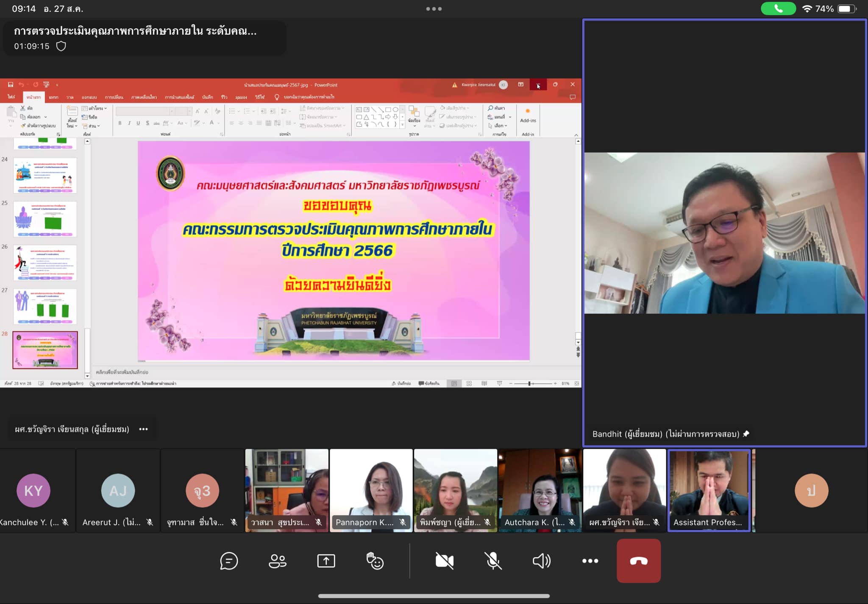Tap the share content icon
The image size is (868, 604).
(x=326, y=561)
